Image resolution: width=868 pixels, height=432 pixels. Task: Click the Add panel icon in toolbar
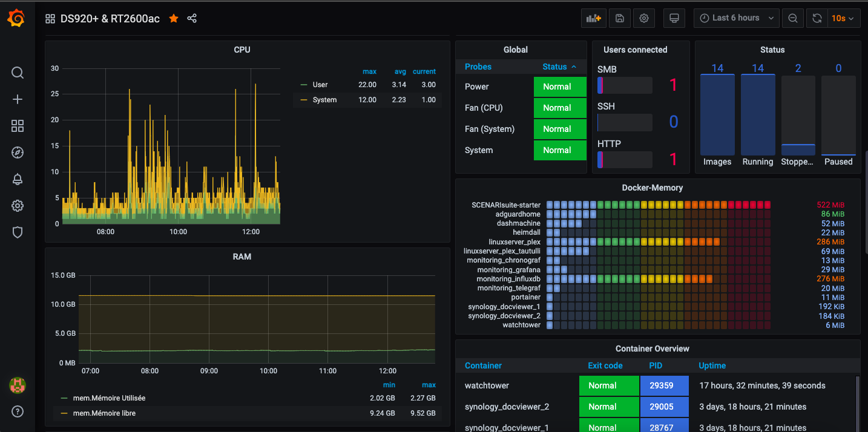click(x=593, y=18)
